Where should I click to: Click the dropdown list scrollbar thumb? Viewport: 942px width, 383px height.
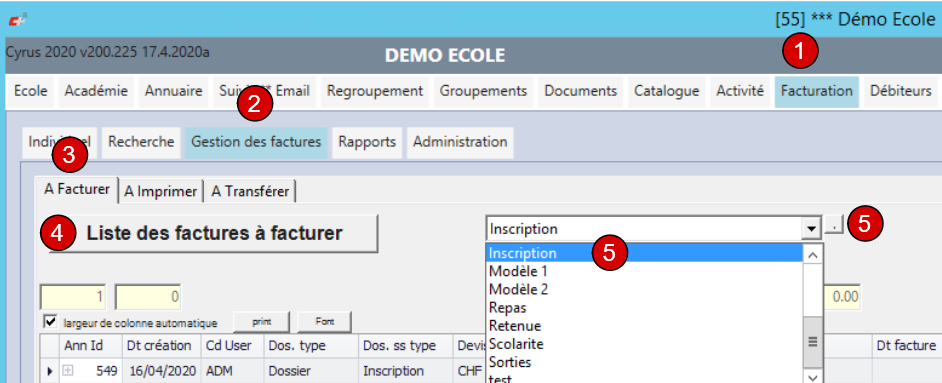pyautogui.click(x=812, y=342)
